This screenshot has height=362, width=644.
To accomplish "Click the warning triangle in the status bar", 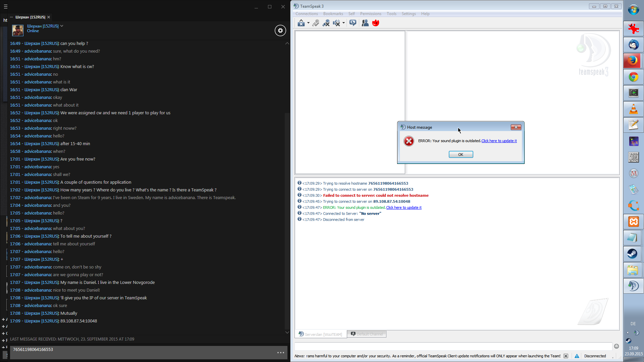I will pyautogui.click(x=577, y=356).
